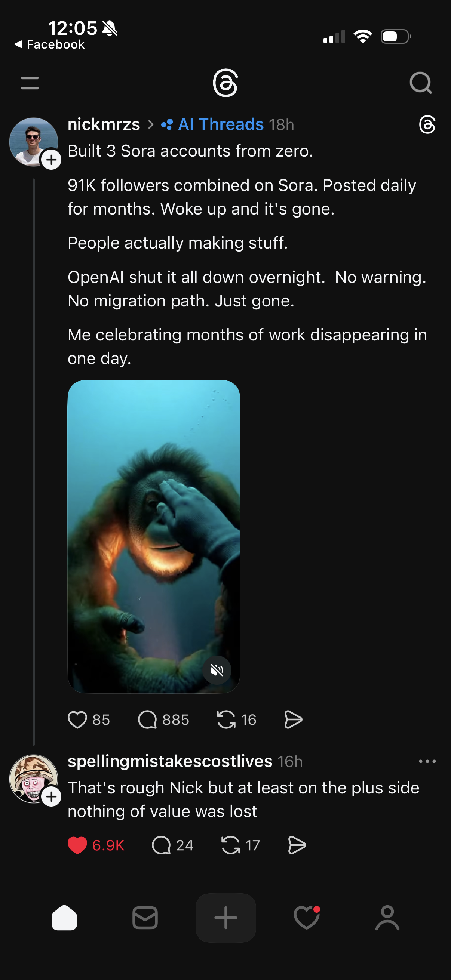Unlike the reply with 6.9K likes
Screen dimensions: 451x980
pos(77,845)
